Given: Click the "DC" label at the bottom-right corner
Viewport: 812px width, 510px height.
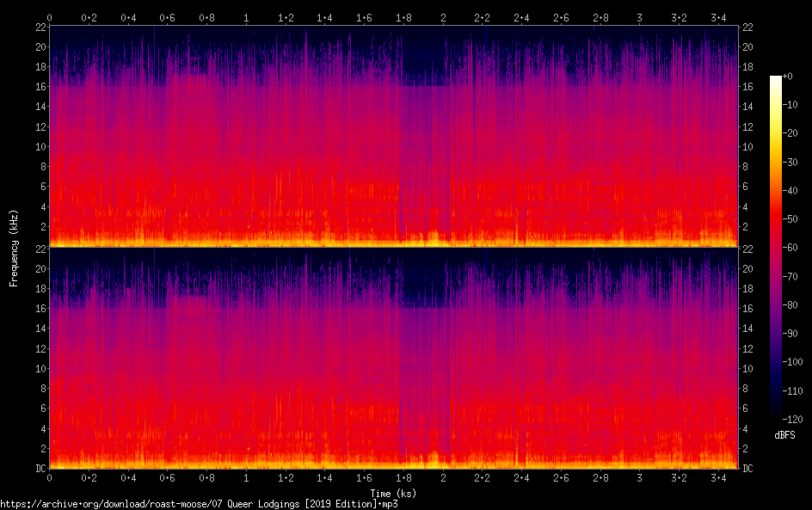Looking at the screenshot, I should click(748, 469).
